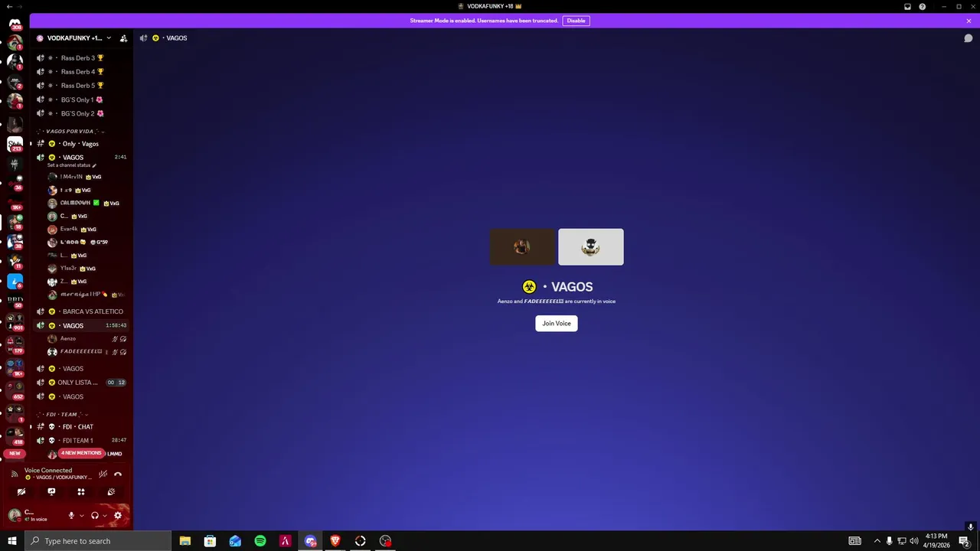Click the Voice Connected status text

[48, 471]
